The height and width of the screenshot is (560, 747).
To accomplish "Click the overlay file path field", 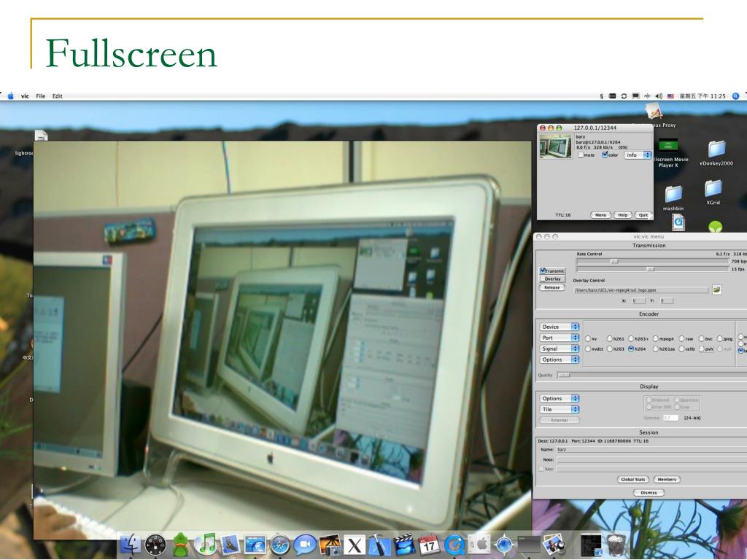I will [640, 290].
